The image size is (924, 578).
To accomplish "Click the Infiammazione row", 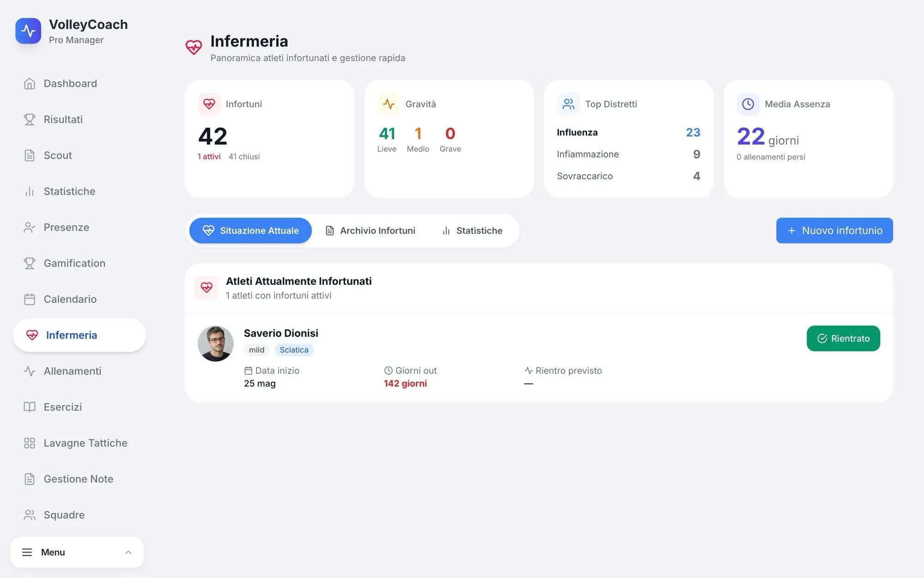I will click(628, 154).
